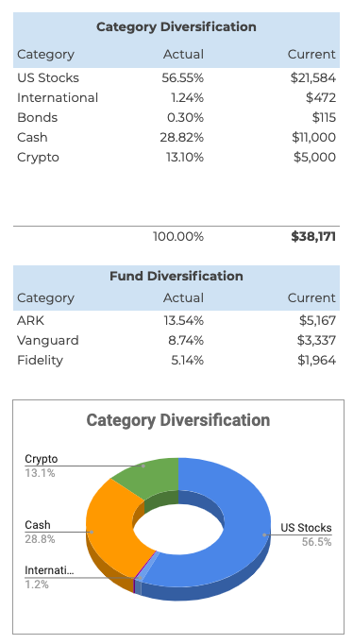Image resolution: width=353 pixels, height=644 pixels.
Task: Click the US Stocks 56.5% chart label
Action: click(306, 534)
